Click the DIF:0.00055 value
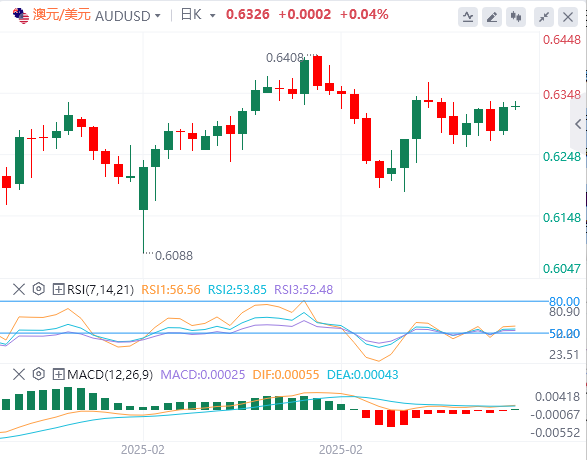The height and width of the screenshot is (460, 587). [x=286, y=375]
